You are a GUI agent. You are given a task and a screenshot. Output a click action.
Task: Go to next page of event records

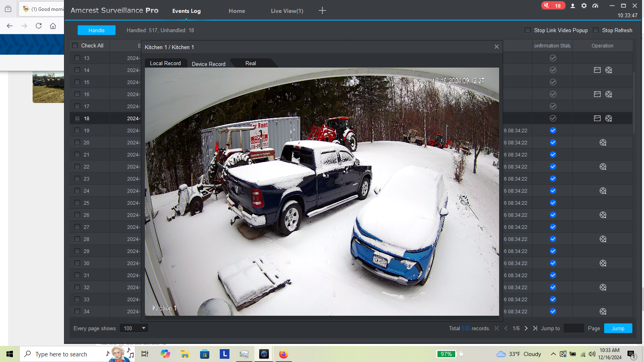point(526,328)
